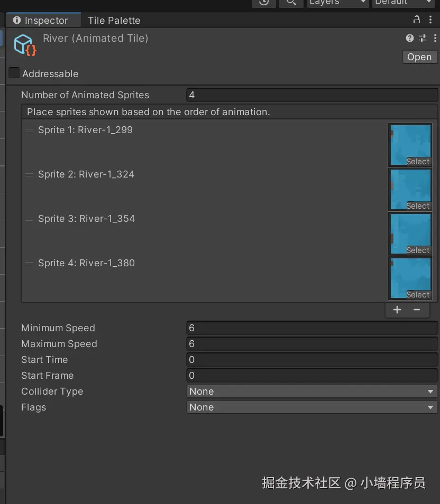
Task: Expand the Collider Type dropdown
Action: pyautogui.click(x=312, y=391)
